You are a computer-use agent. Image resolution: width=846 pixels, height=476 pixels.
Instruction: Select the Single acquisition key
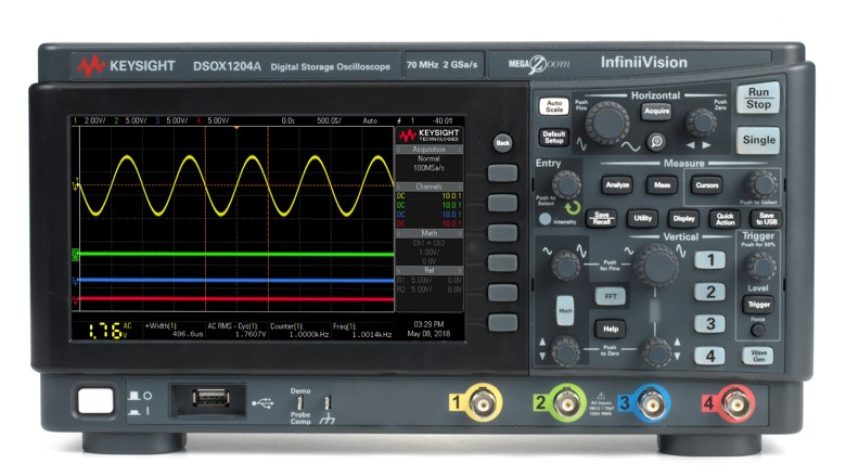[758, 140]
